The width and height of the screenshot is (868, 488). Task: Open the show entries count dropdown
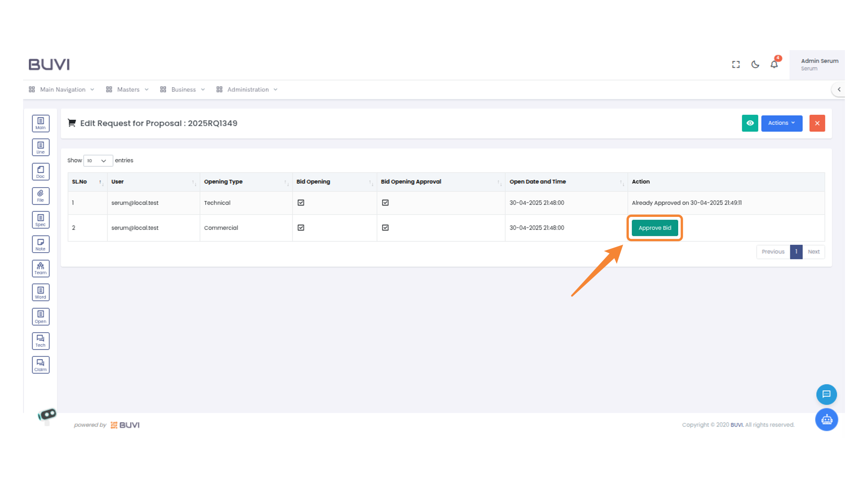point(98,160)
